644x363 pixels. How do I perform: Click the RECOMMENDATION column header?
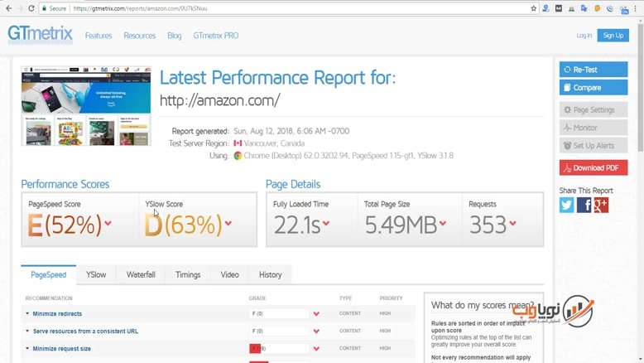[x=49, y=298]
